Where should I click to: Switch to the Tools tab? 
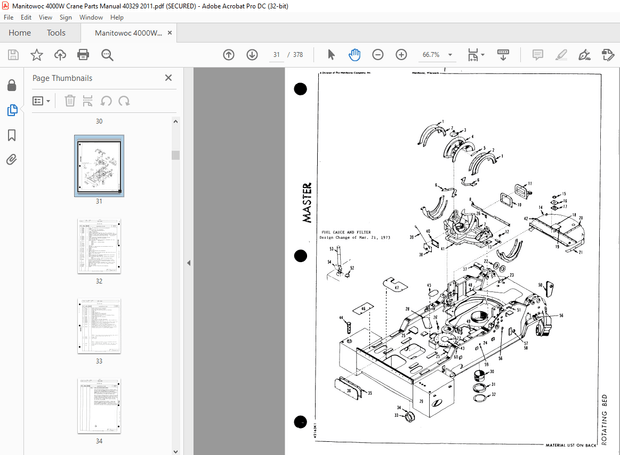(56, 32)
